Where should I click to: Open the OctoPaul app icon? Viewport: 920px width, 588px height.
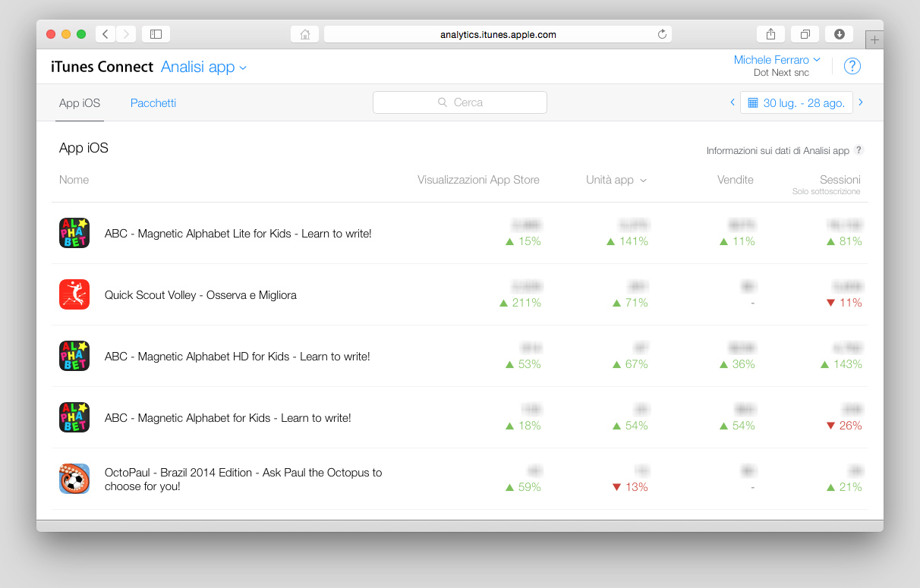(74, 479)
